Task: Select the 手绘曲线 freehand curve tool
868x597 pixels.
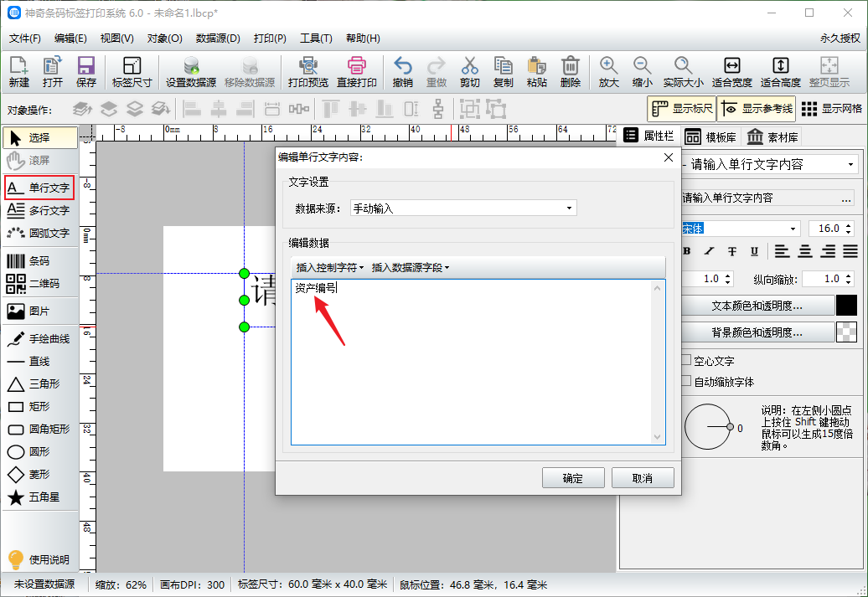Action: pos(39,338)
